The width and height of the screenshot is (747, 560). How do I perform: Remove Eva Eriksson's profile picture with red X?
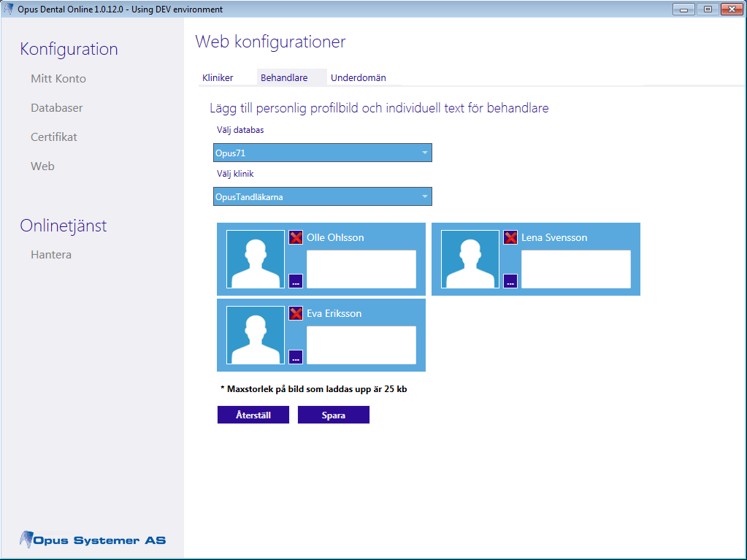[x=296, y=313]
